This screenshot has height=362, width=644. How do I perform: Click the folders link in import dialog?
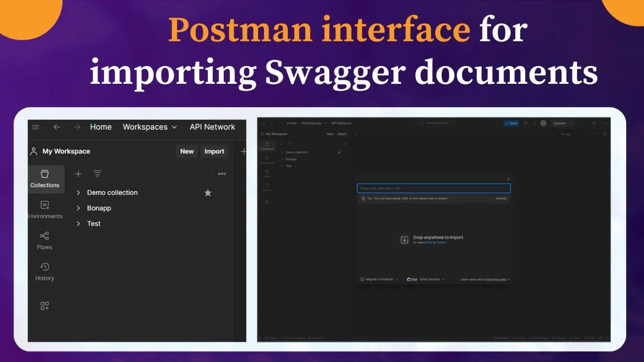point(441,242)
